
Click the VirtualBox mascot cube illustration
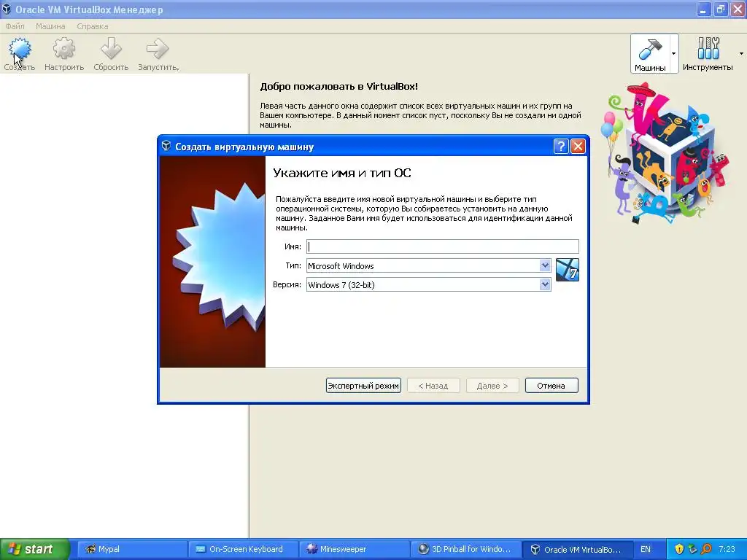(x=665, y=153)
